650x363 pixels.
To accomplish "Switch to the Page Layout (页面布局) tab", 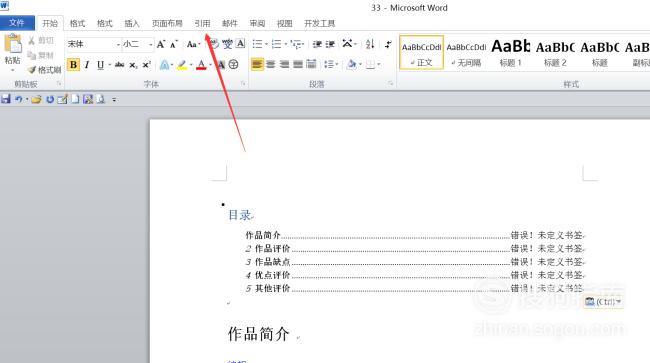I will 167,23.
